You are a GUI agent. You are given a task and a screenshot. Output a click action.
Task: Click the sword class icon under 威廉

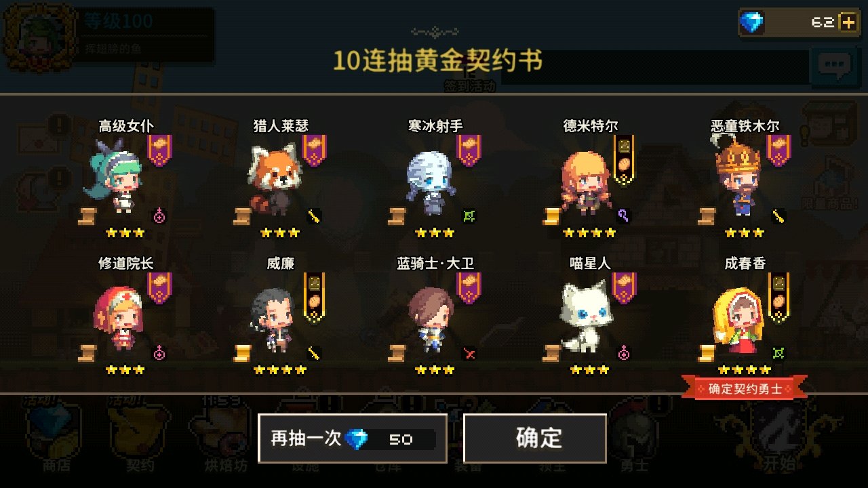point(314,353)
